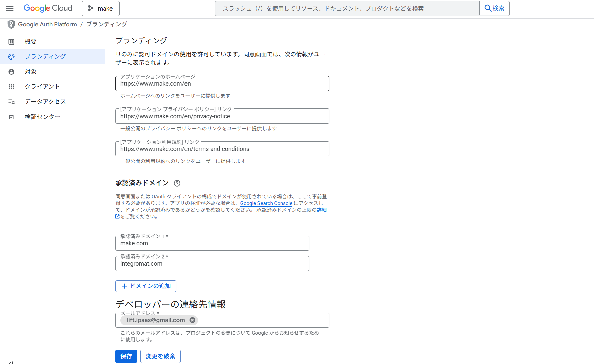Open Google Auth Platform breadcrumb link
Image resolution: width=594 pixels, height=364 pixels.
coord(48,24)
